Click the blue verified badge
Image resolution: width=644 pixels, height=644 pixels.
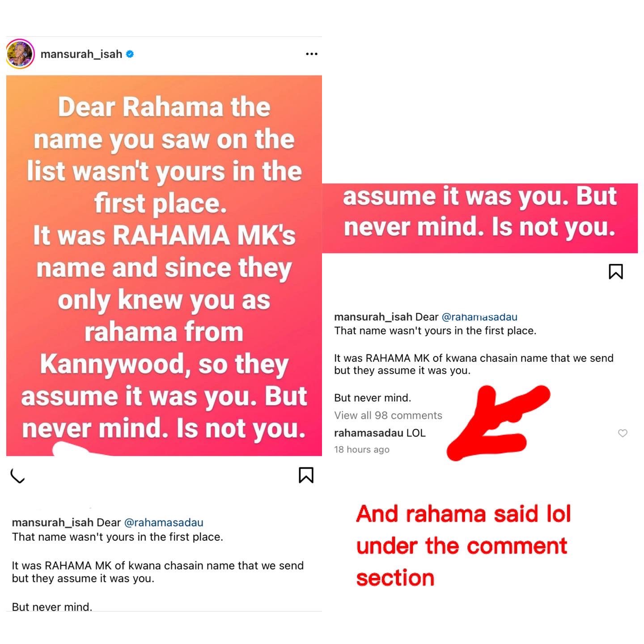130,54
